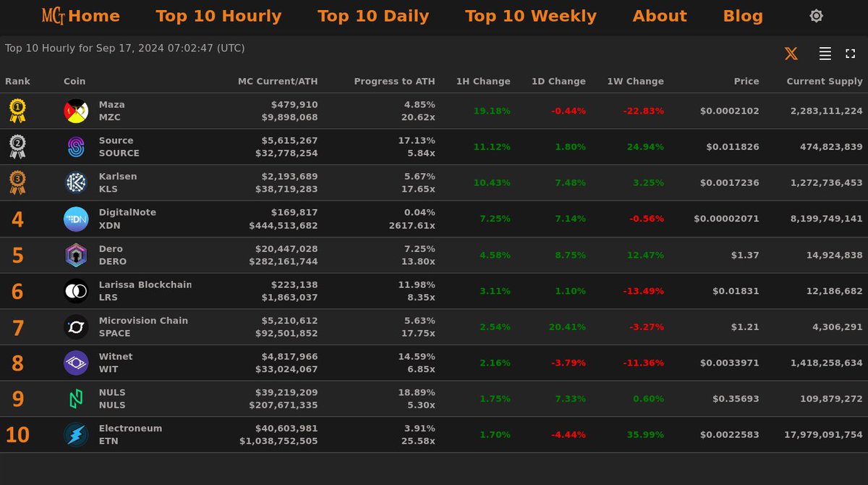The width and height of the screenshot is (868, 485).
Task: Open the X (Twitter) share icon
Action: 791,54
